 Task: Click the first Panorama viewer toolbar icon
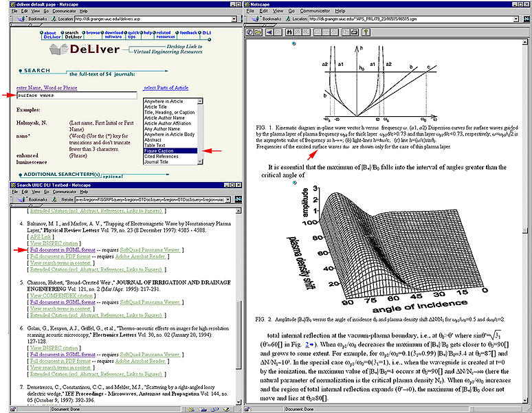pos(250,32)
